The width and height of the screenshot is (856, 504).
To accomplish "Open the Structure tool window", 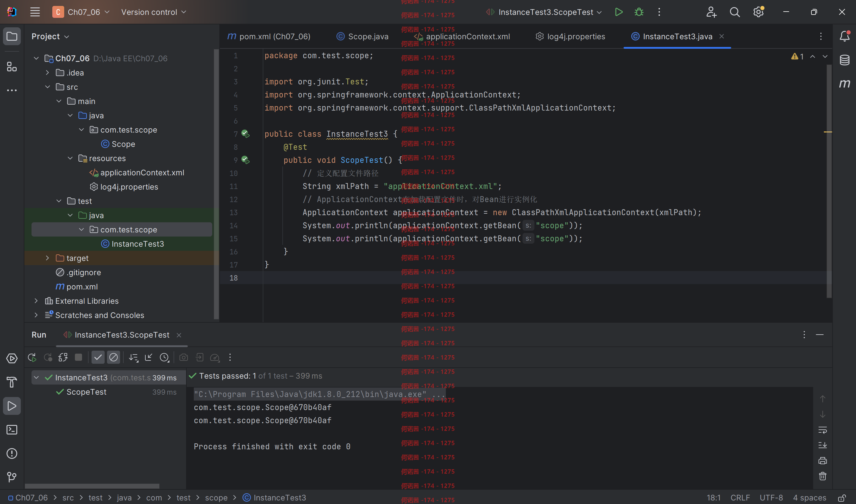I will tap(12, 67).
